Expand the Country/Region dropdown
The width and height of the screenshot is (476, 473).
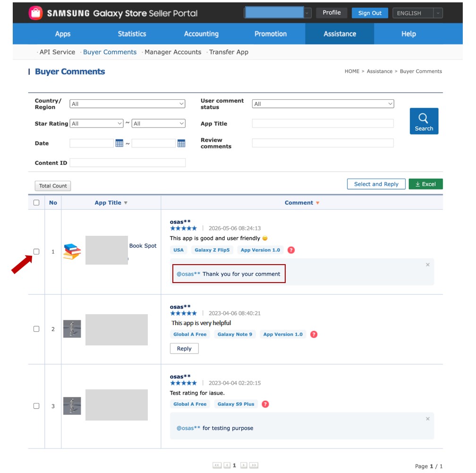[x=127, y=104]
